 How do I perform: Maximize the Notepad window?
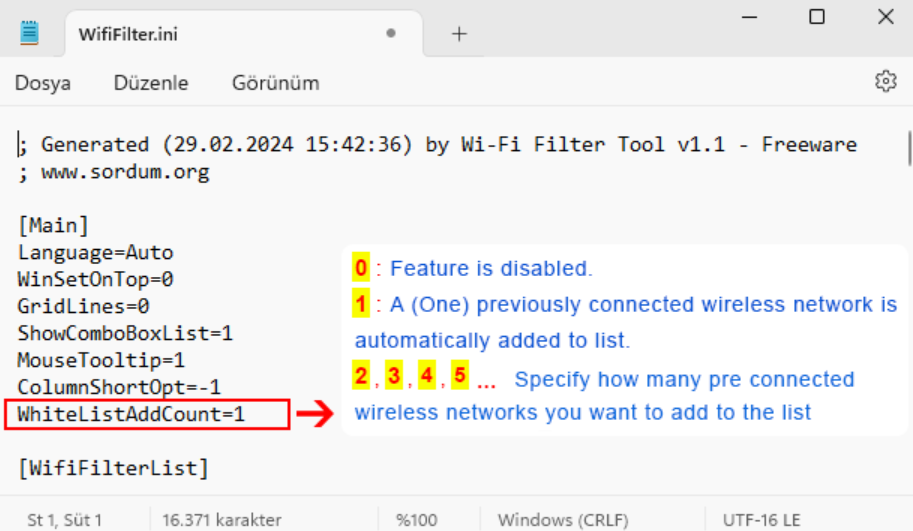[817, 16]
